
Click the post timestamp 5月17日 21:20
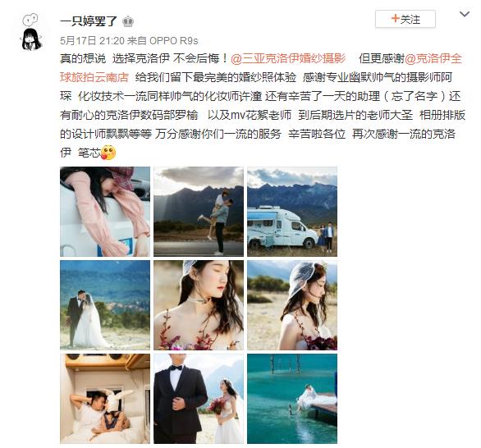[92, 40]
